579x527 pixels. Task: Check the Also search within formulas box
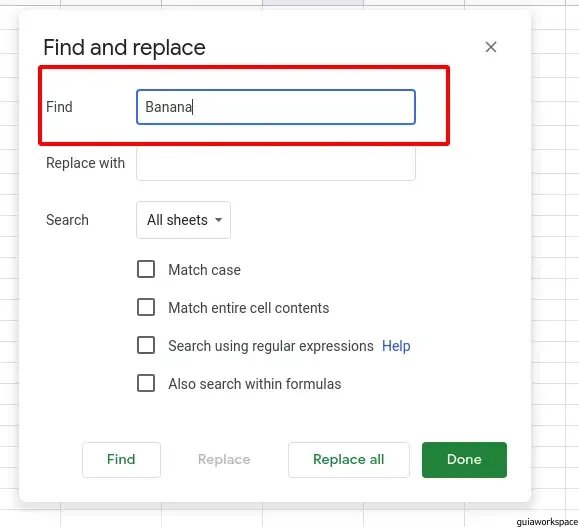tap(146, 383)
